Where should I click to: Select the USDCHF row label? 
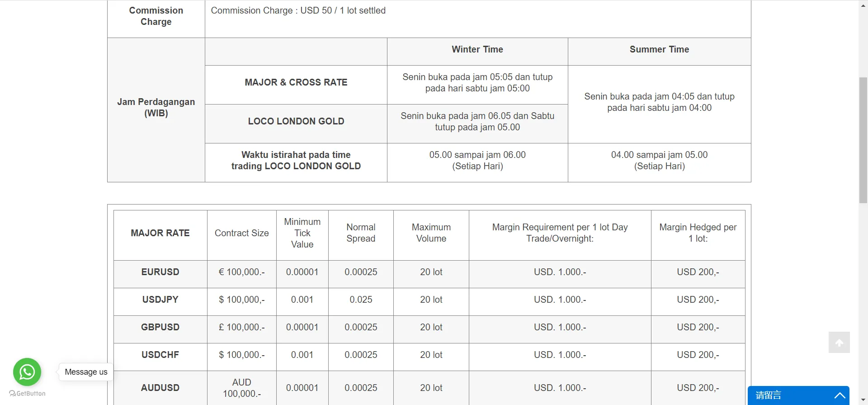[x=160, y=355]
